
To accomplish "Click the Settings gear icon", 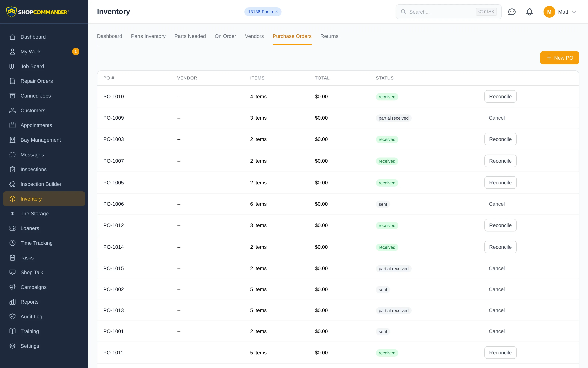I will point(12,346).
